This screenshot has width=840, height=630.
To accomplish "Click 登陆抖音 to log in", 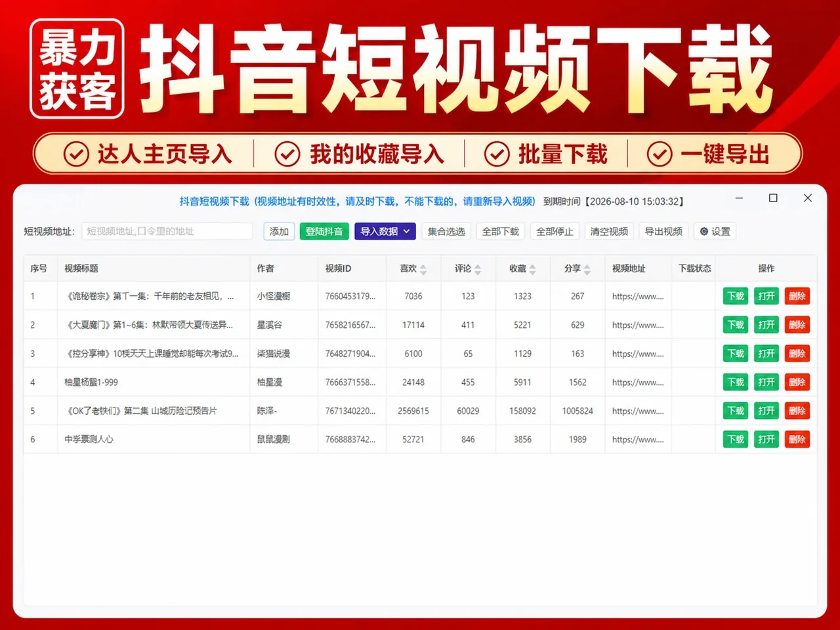I will [324, 232].
